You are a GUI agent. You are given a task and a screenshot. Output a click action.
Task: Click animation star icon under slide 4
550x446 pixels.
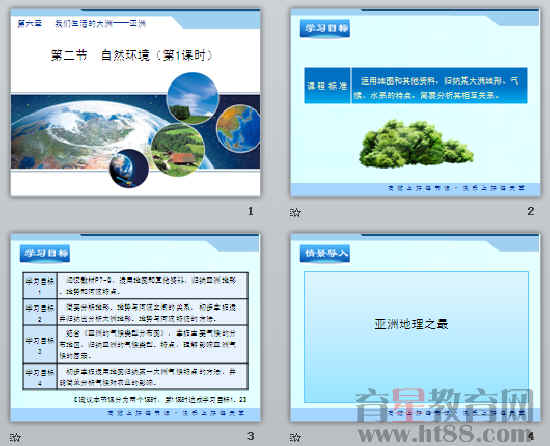coord(295,437)
